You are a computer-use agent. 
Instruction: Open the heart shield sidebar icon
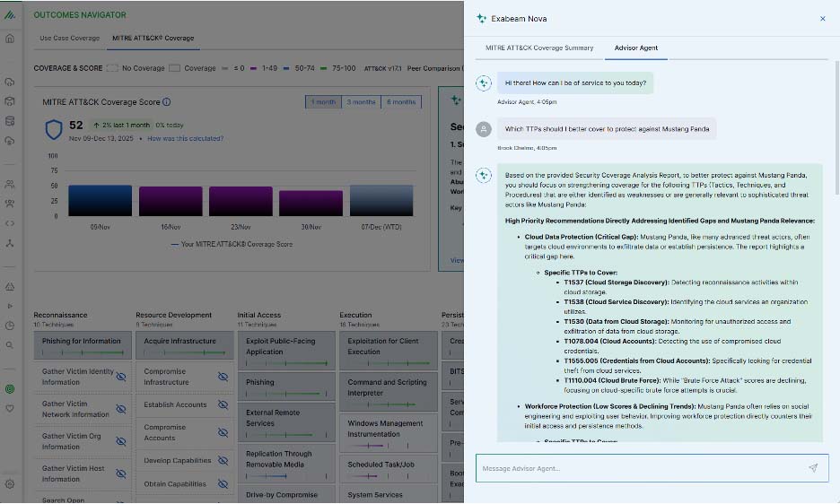[x=10, y=408]
